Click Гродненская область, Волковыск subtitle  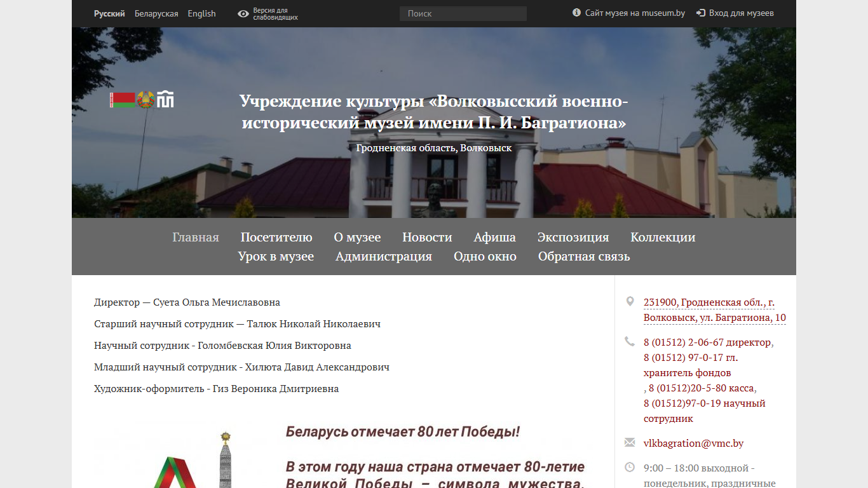pyautogui.click(x=434, y=147)
